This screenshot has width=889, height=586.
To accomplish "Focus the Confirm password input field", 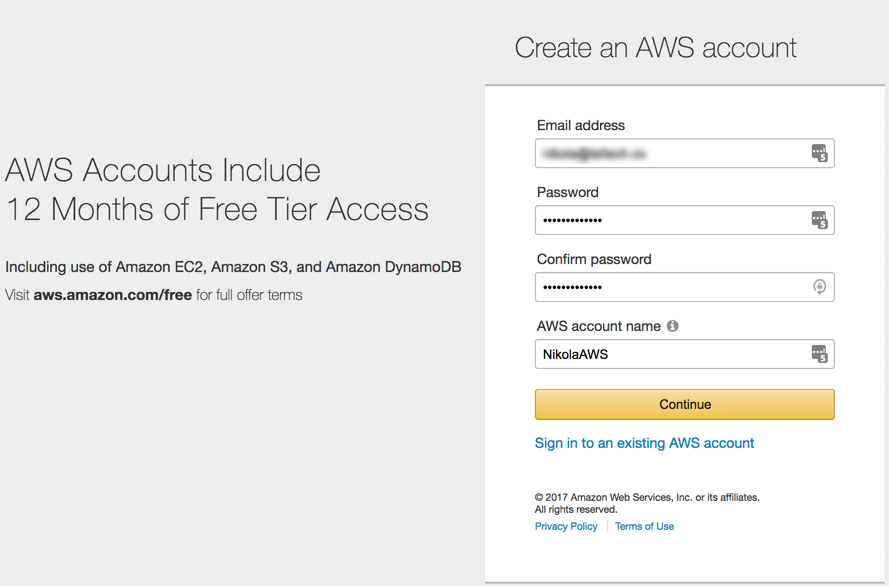I will click(684, 287).
